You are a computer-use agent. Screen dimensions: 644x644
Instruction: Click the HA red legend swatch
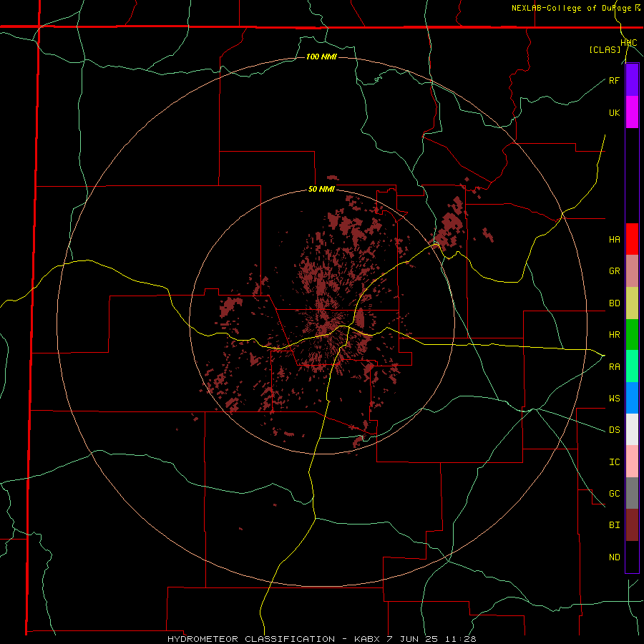click(632, 239)
